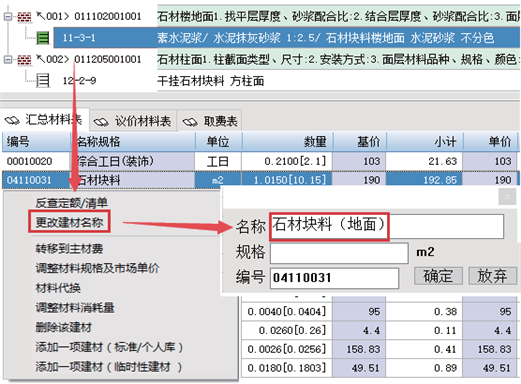The height and width of the screenshot is (384, 521).
Task: Select quota row 11-3-1
Action: point(287,38)
